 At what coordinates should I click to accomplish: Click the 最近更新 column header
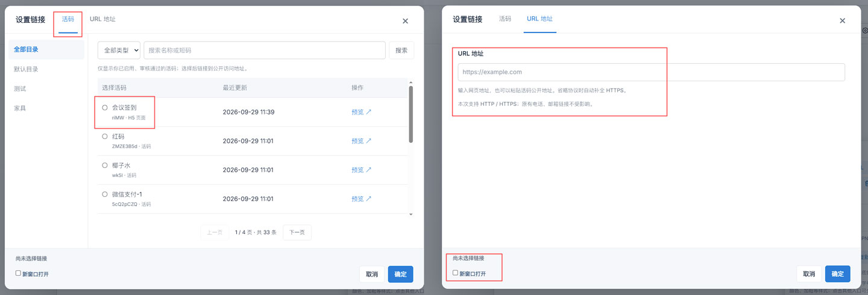click(x=235, y=88)
